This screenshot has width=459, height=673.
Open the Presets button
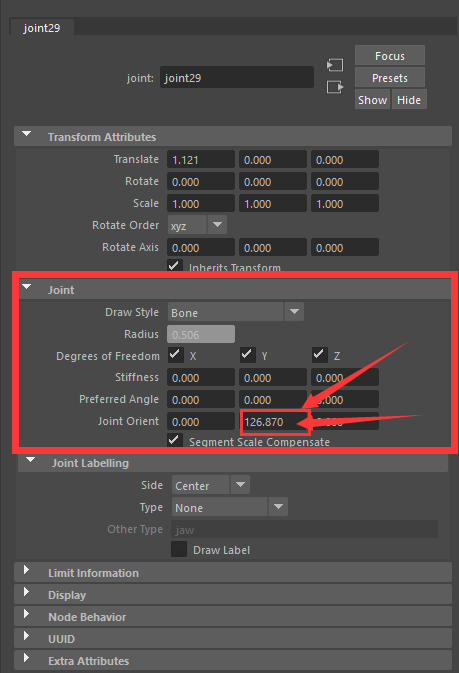click(x=390, y=78)
